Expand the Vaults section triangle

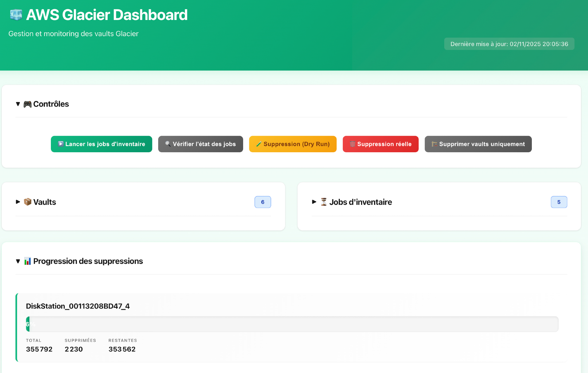pyautogui.click(x=18, y=202)
